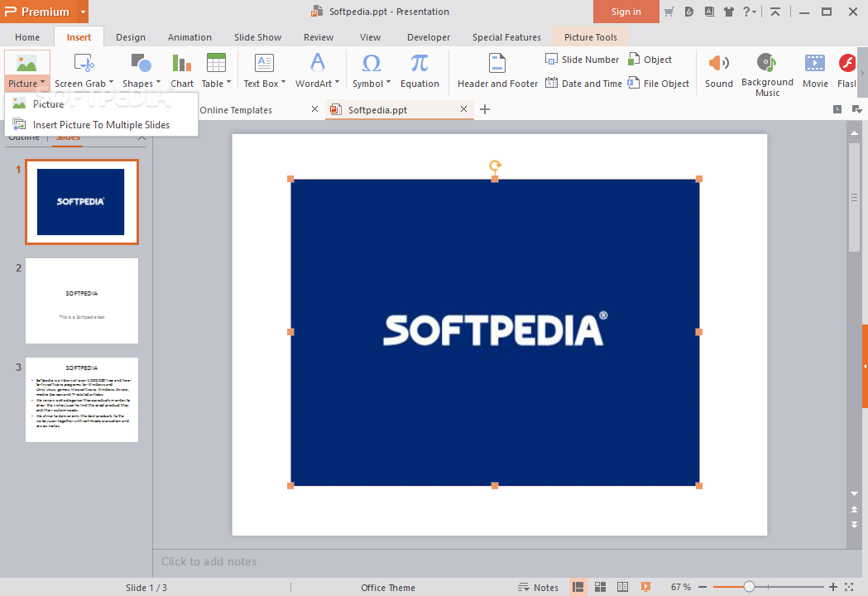Screen dimensions: 868x596
Task: Click the Shapes icon
Action: click(141, 63)
